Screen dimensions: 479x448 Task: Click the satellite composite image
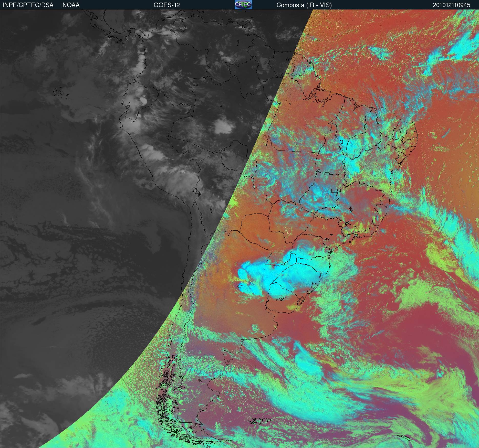pyautogui.click(x=239, y=229)
